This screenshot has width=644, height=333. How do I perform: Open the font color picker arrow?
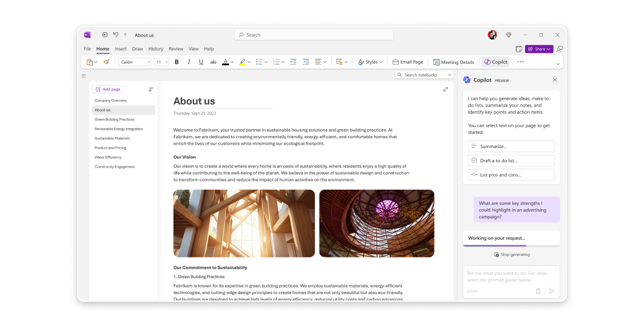(x=232, y=62)
